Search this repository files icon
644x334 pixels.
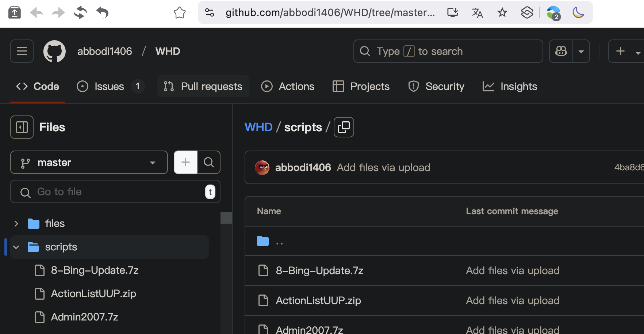209,162
